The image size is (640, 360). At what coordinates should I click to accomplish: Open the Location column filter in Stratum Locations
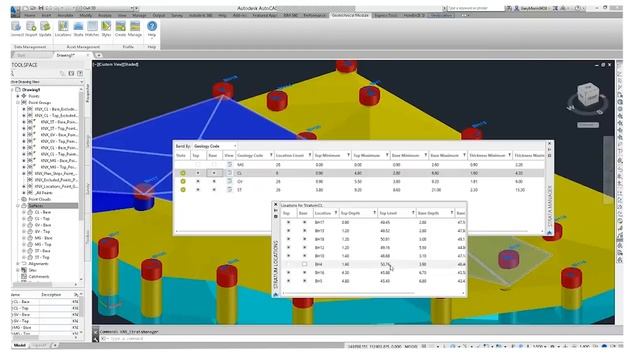tap(336, 213)
